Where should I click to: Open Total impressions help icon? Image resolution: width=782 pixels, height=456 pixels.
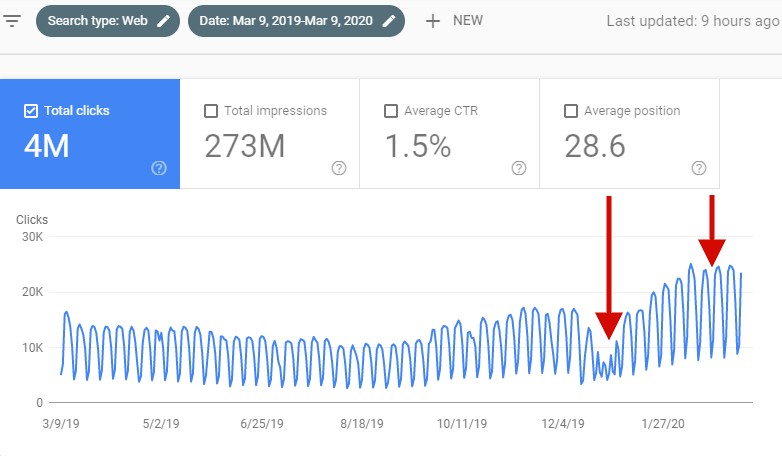click(x=339, y=168)
